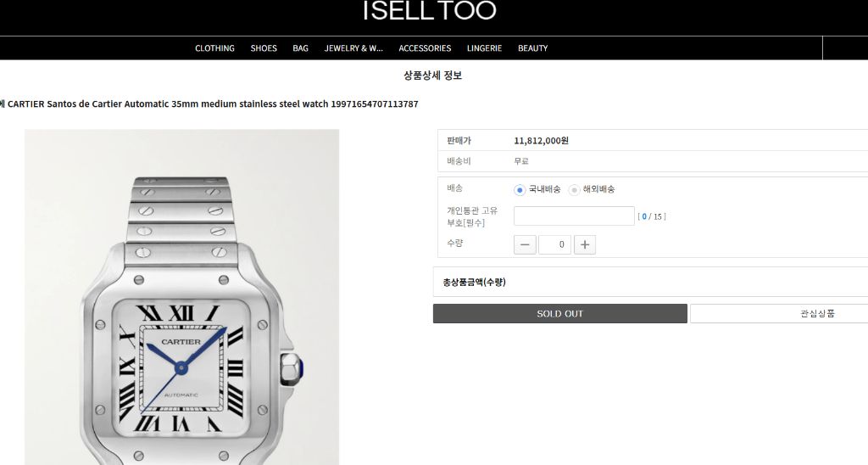Decrease quantity with the minus button
Viewport: 868px width, 465px height.
pos(525,245)
